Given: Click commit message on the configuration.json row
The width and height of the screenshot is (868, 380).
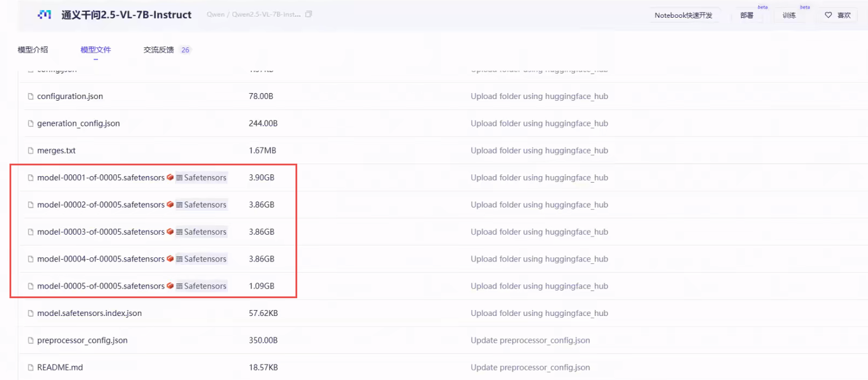Looking at the screenshot, I should 539,96.
